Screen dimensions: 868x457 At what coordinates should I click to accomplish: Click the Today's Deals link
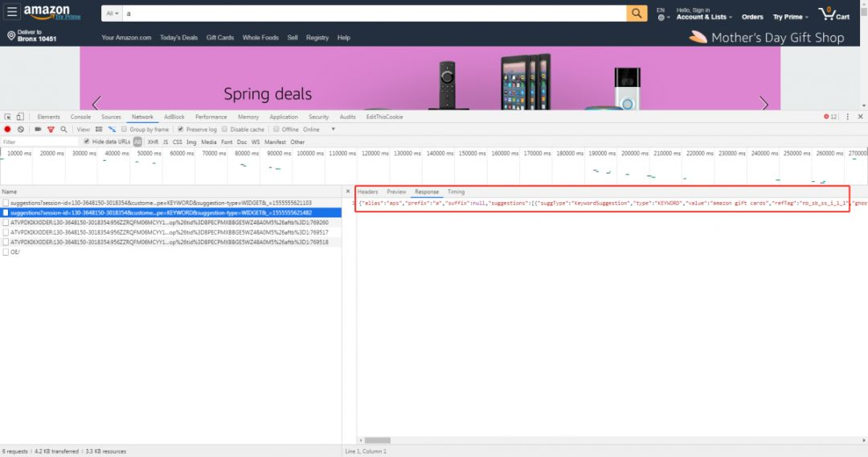pos(178,38)
